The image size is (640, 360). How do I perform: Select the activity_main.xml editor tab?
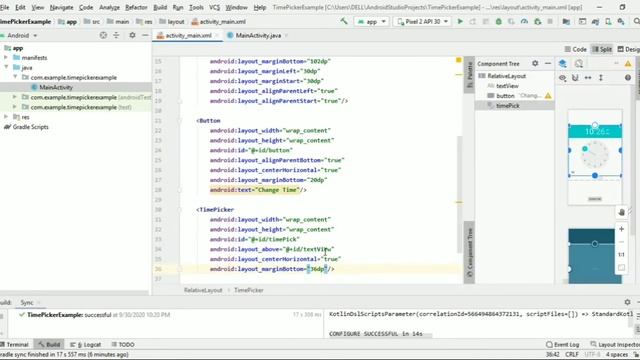click(x=188, y=36)
